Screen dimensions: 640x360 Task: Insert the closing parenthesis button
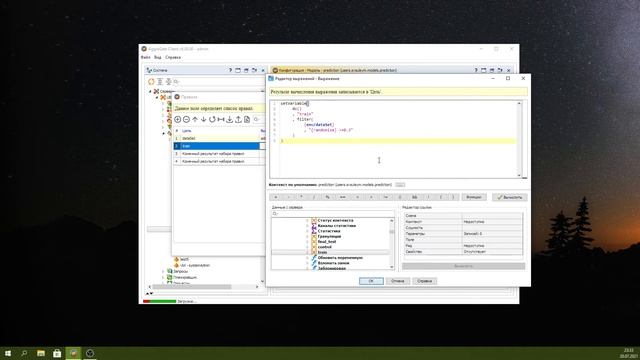point(453,197)
